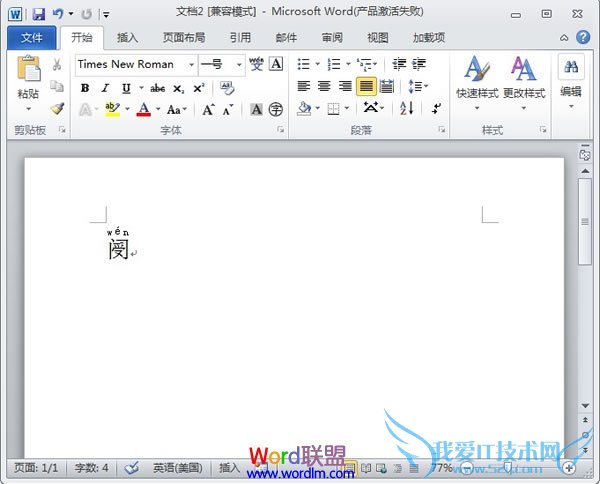
Task: Clear formatting with the eraser icon
Action: click(x=227, y=88)
